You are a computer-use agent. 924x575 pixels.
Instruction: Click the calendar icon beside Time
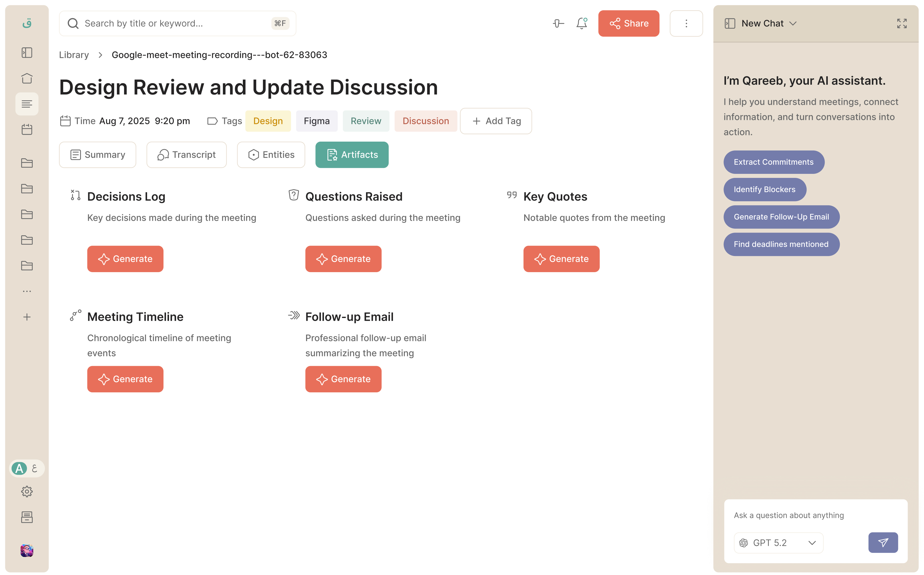point(65,121)
